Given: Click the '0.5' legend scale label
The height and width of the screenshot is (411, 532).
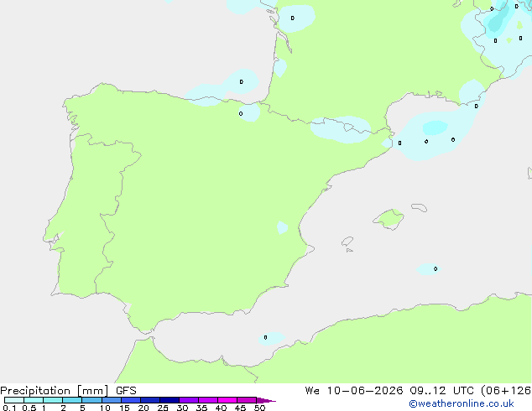Looking at the screenshot, I should coord(29,408).
